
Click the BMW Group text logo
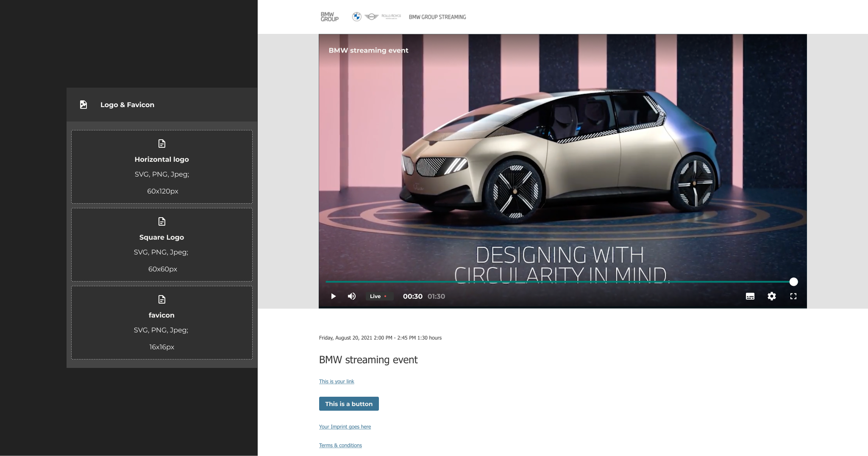[x=330, y=17]
